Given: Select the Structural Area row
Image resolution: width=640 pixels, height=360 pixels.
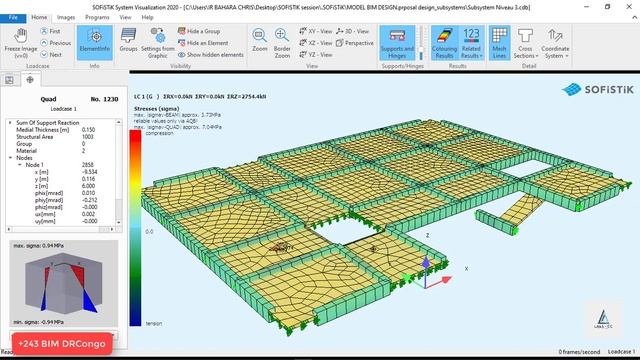Looking at the screenshot, I should pos(61,137).
